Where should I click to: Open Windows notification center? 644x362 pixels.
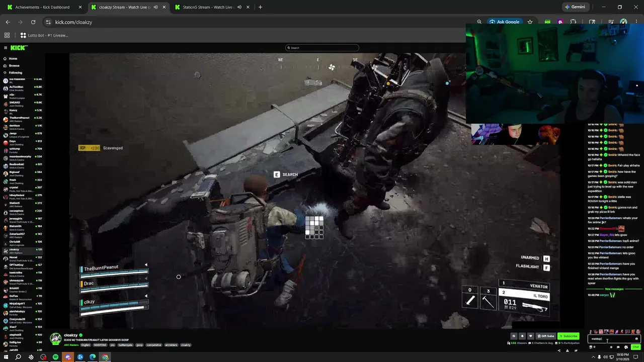click(x=635, y=357)
